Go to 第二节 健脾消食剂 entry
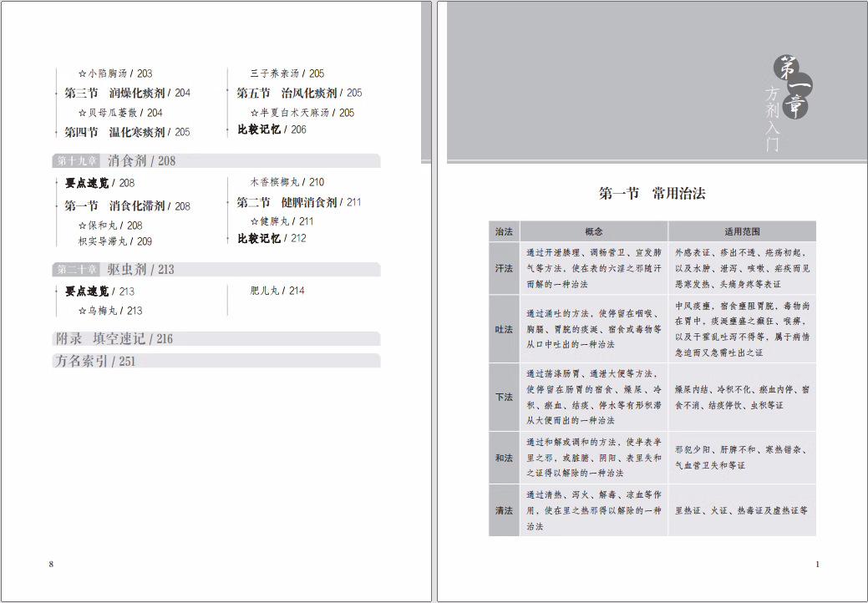Screen dimensions: 868x603 (298, 202)
